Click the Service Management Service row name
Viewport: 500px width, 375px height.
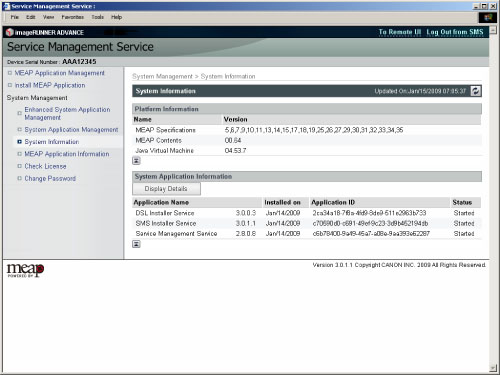point(176,234)
